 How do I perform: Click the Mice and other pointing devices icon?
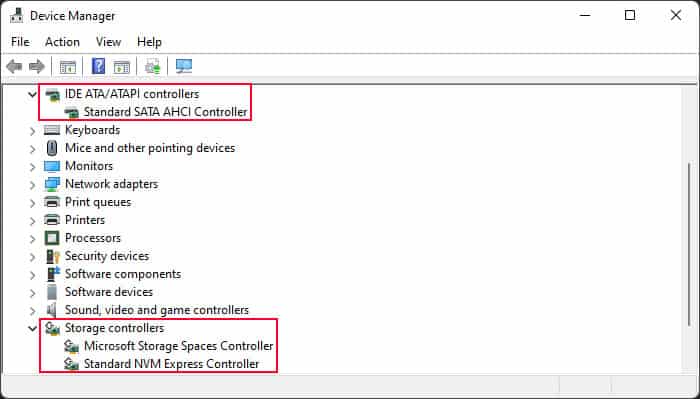click(x=52, y=148)
